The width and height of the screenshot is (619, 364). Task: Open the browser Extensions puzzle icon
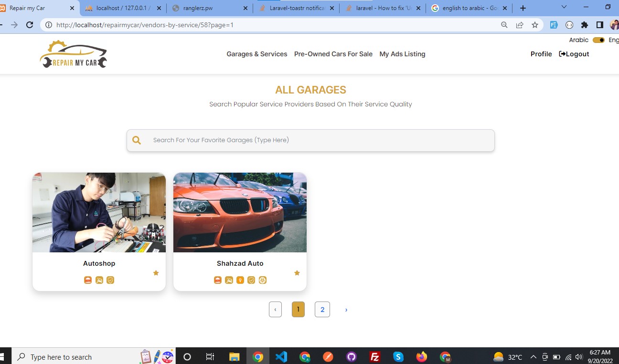584,25
